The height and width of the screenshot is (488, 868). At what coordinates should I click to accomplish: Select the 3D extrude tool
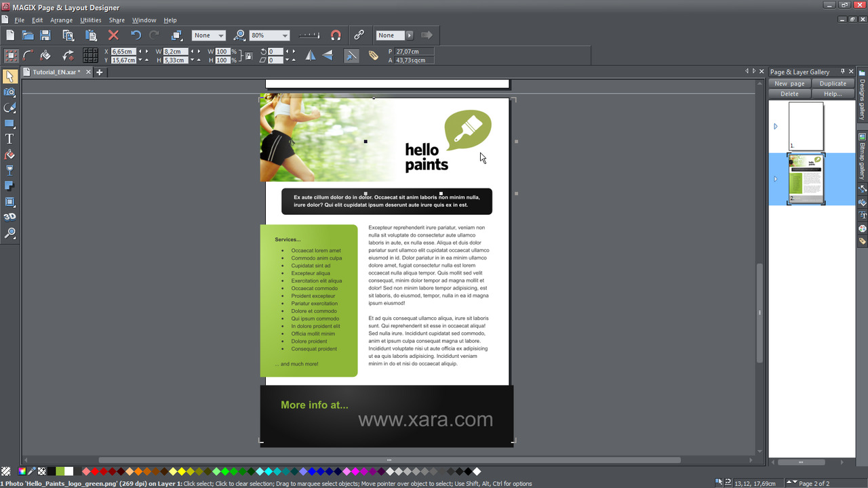click(9, 217)
